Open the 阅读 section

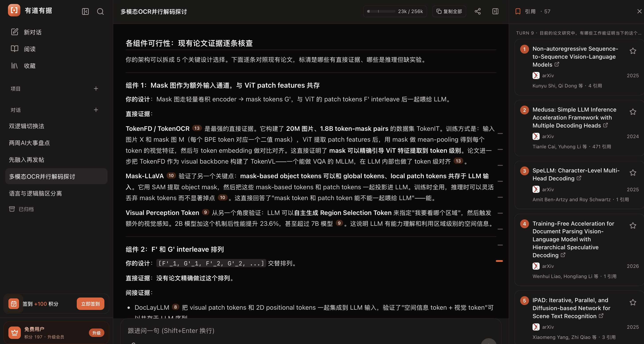(x=23, y=49)
